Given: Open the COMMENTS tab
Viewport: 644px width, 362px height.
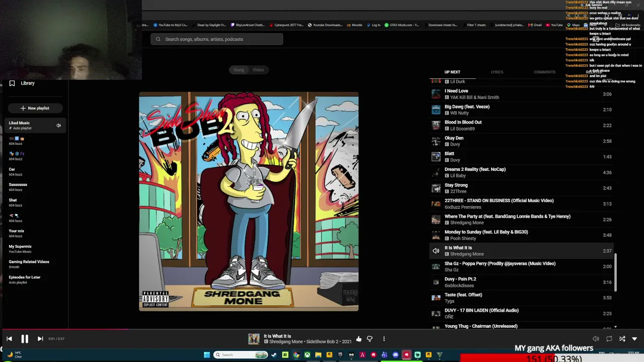Looking at the screenshot, I should (544, 72).
